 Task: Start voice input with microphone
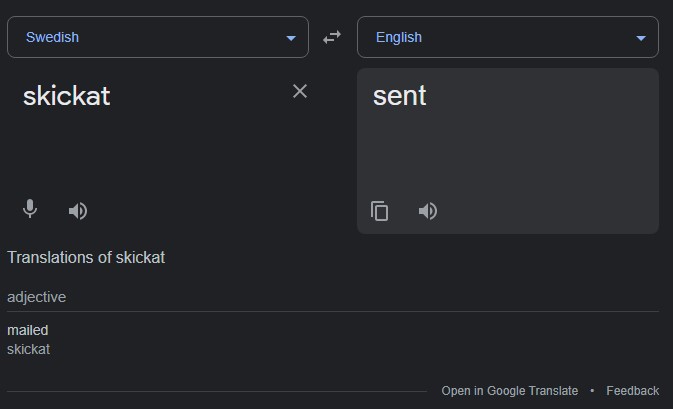(30, 209)
